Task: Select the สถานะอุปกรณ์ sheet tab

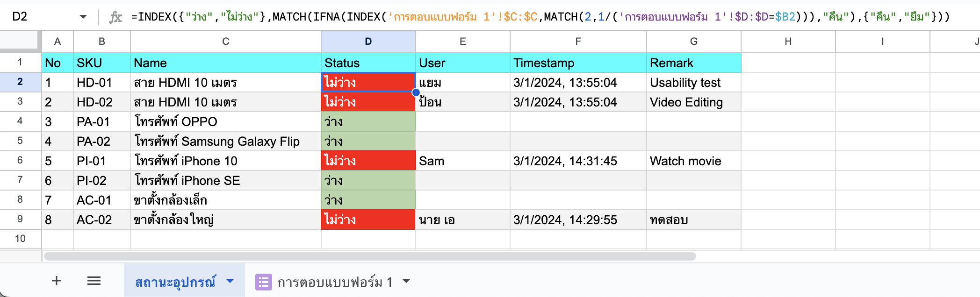Action: point(175,282)
